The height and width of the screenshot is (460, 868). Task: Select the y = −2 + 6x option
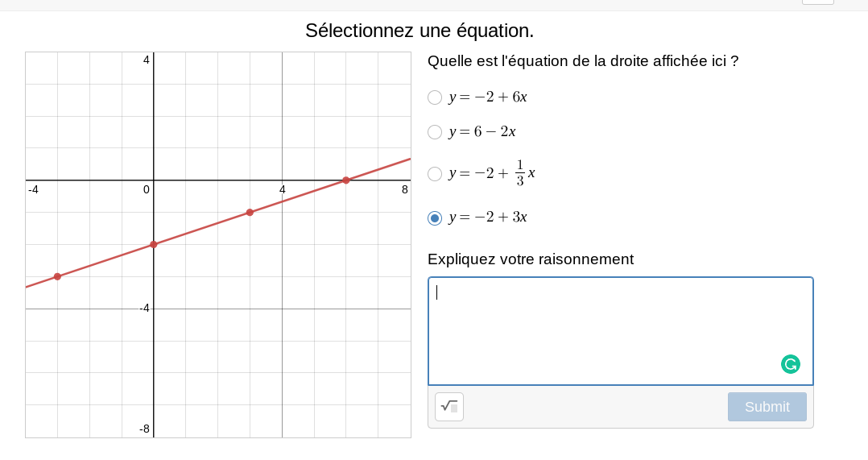pos(435,97)
